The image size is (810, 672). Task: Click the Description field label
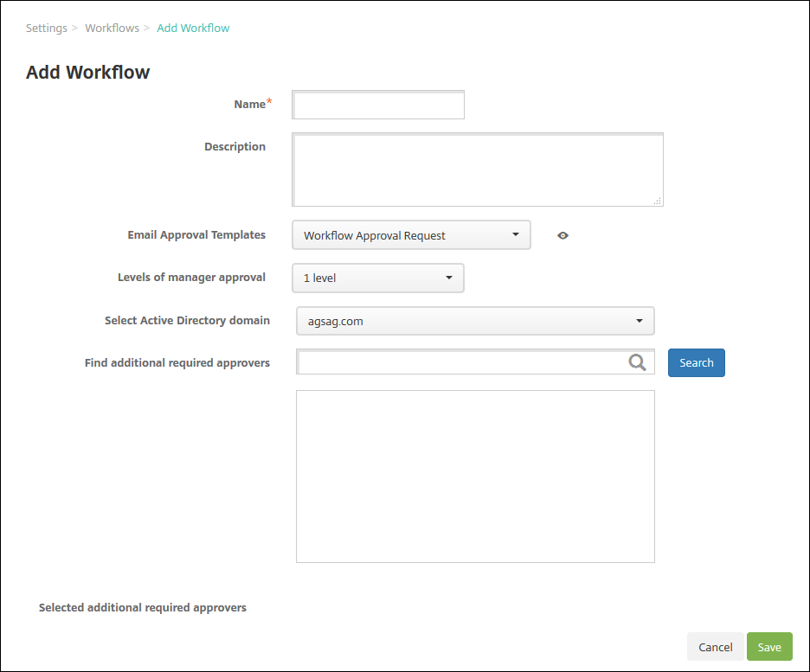(235, 147)
